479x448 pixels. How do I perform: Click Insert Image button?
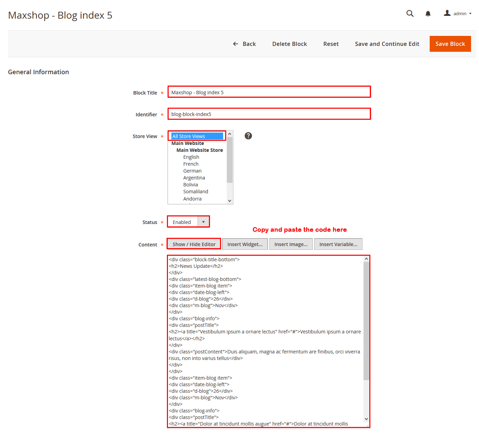tap(291, 244)
